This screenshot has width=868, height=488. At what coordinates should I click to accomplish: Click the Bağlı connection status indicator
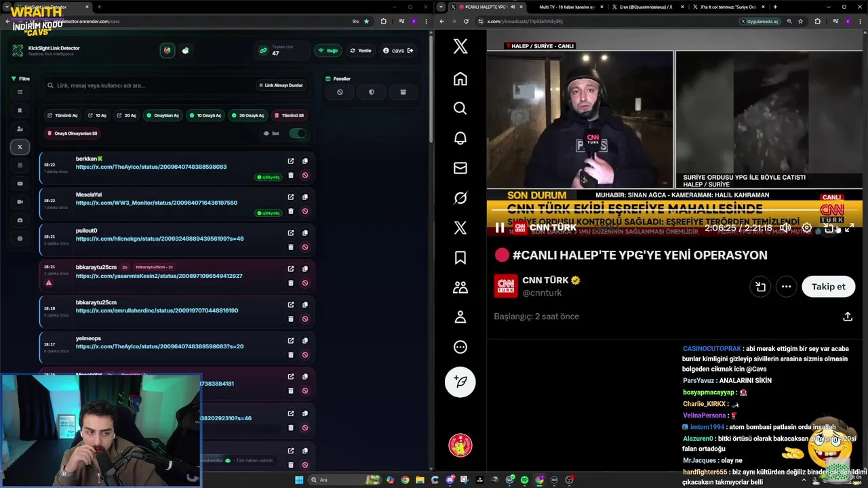click(328, 50)
